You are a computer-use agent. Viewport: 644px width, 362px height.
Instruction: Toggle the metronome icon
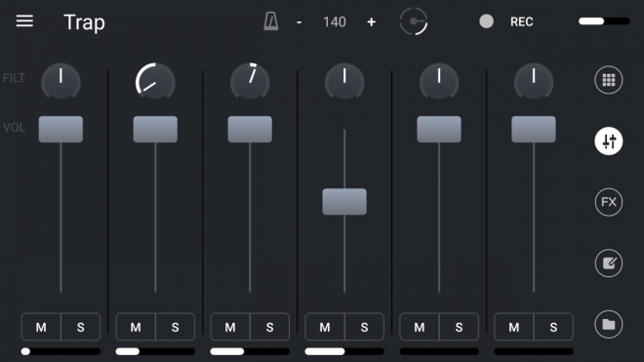coord(271,21)
